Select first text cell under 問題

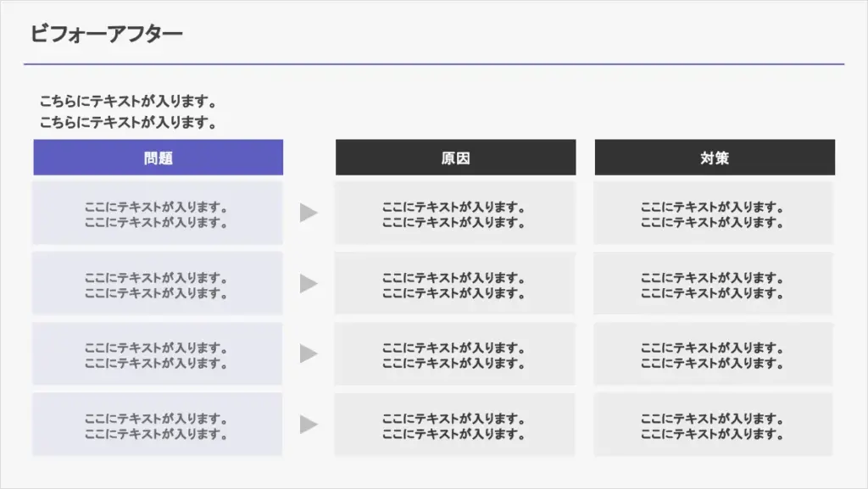pos(158,213)
